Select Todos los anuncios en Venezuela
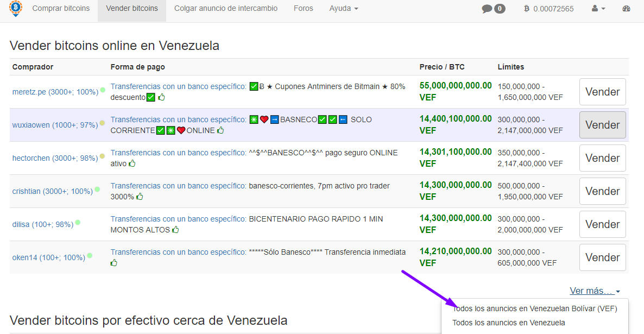This screenshot has height=334, width=644. (508, 323)
